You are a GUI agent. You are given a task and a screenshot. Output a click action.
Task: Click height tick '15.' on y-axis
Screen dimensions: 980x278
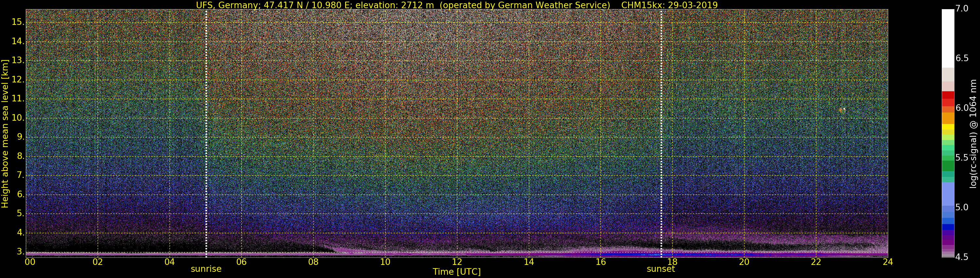(18, 22)
